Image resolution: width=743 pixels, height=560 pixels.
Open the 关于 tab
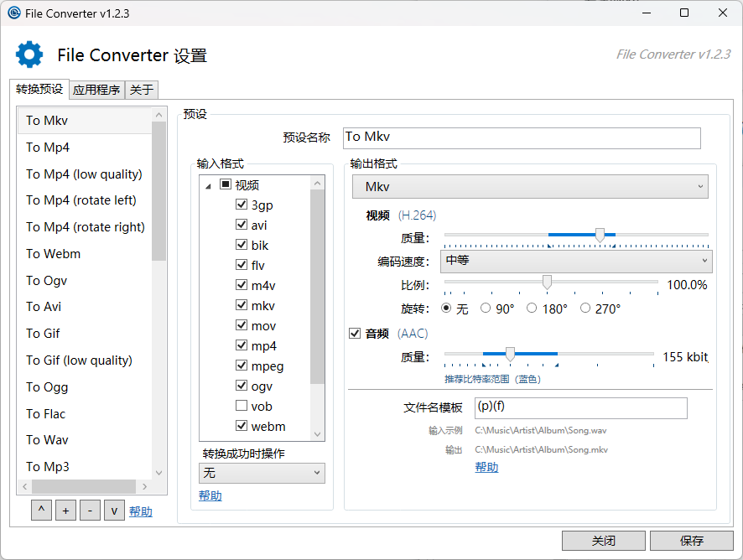tap(142, 90)
